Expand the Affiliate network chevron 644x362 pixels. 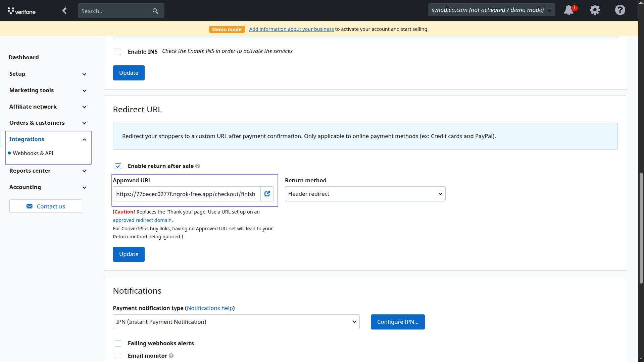84,107
